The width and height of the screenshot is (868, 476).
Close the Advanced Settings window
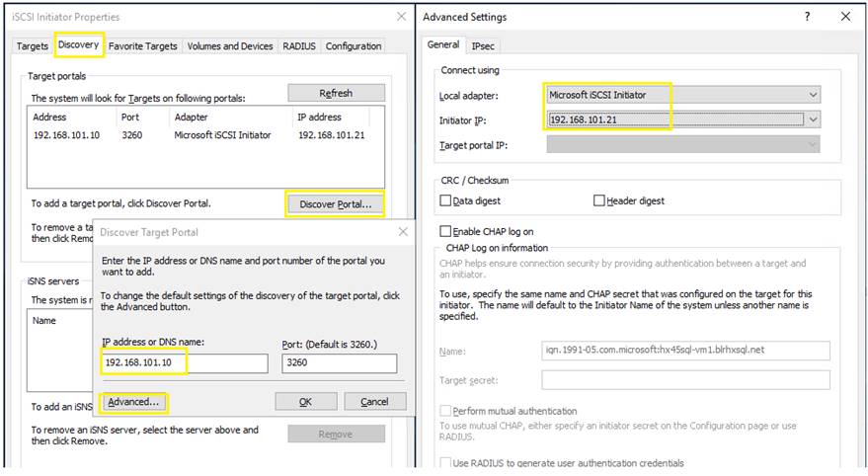pos(845,17)
